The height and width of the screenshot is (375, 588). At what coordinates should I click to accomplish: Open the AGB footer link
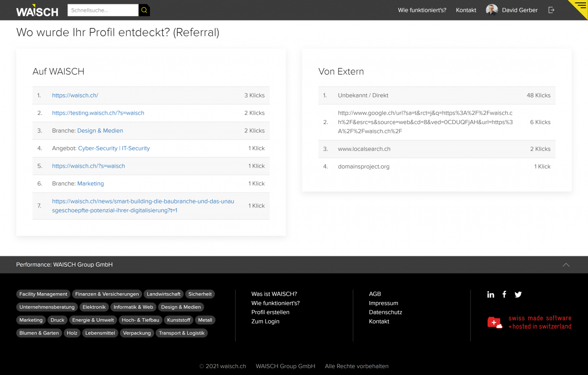point(375,294)
